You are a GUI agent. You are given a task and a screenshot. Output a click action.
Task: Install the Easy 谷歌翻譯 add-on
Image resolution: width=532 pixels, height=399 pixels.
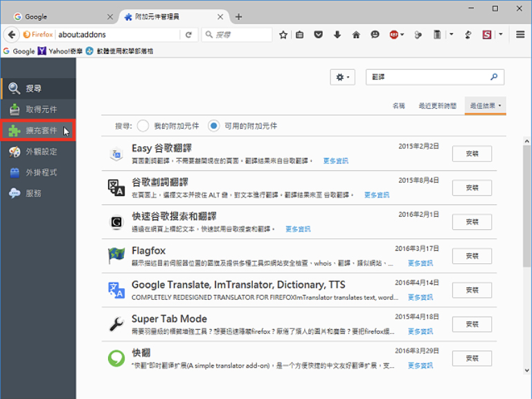(x=472, y=154)
